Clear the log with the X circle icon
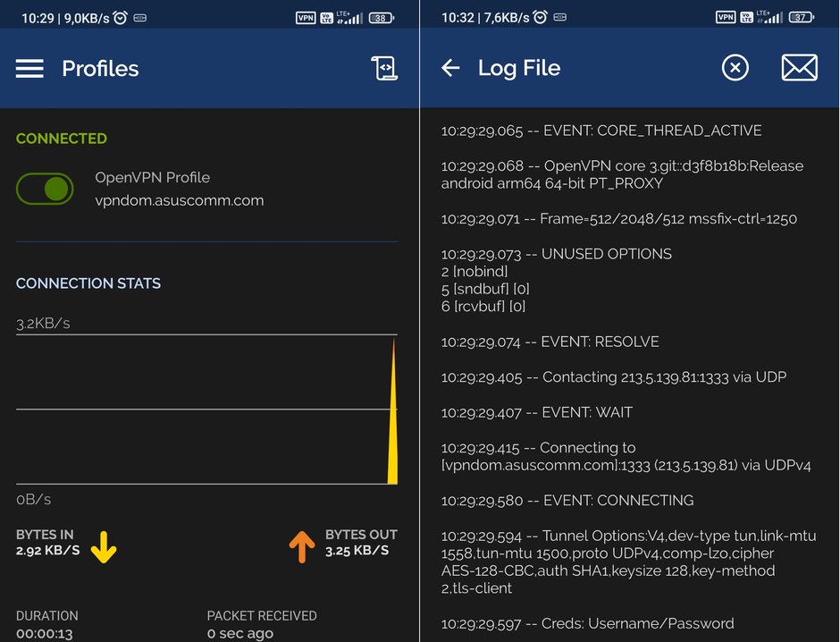Image resolution: width=840 pixels, height=642 pixels. 735,68
